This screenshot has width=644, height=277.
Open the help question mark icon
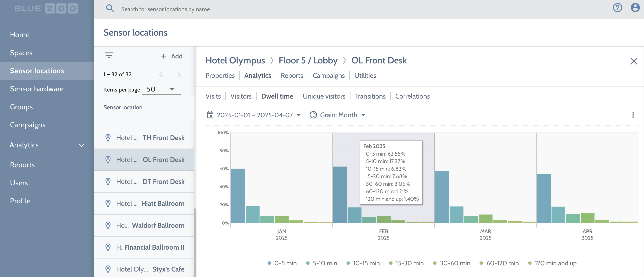(x=617, y=8)
